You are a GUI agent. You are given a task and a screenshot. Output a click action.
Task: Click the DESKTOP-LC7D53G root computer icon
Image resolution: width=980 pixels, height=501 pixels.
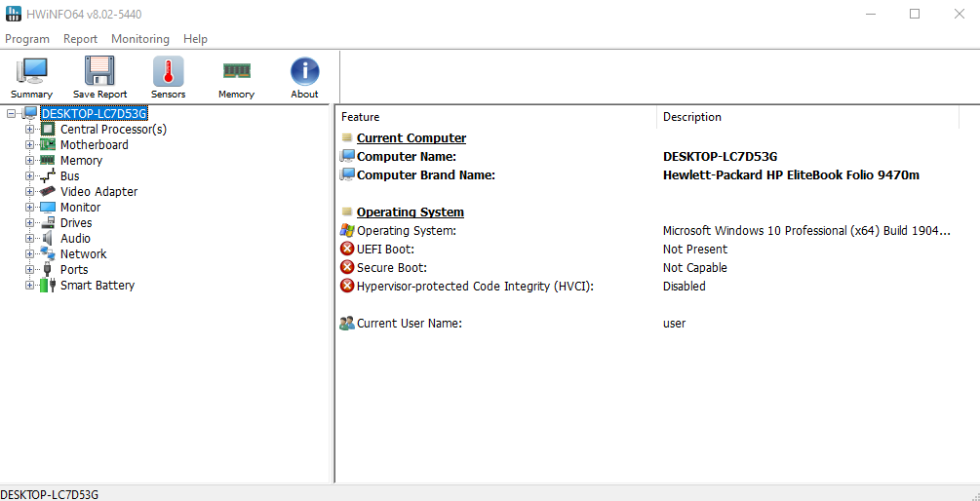point(30,114)
